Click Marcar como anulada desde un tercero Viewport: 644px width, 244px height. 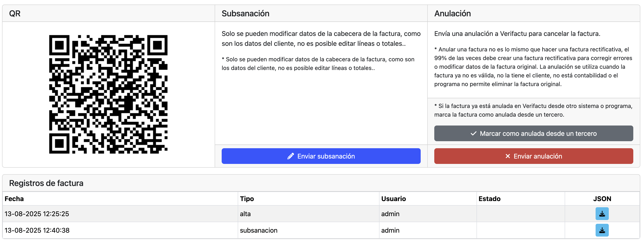pos(534,134)
